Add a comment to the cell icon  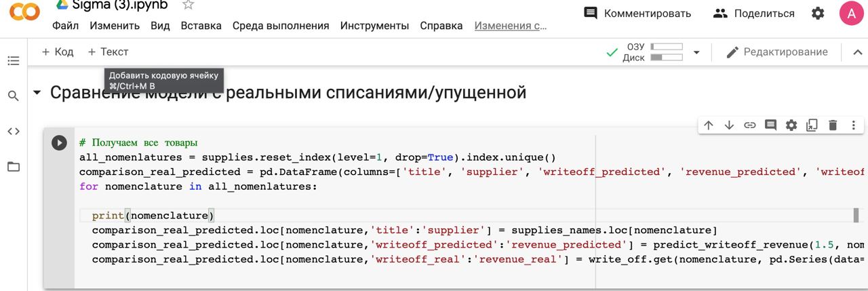[770, 125]
